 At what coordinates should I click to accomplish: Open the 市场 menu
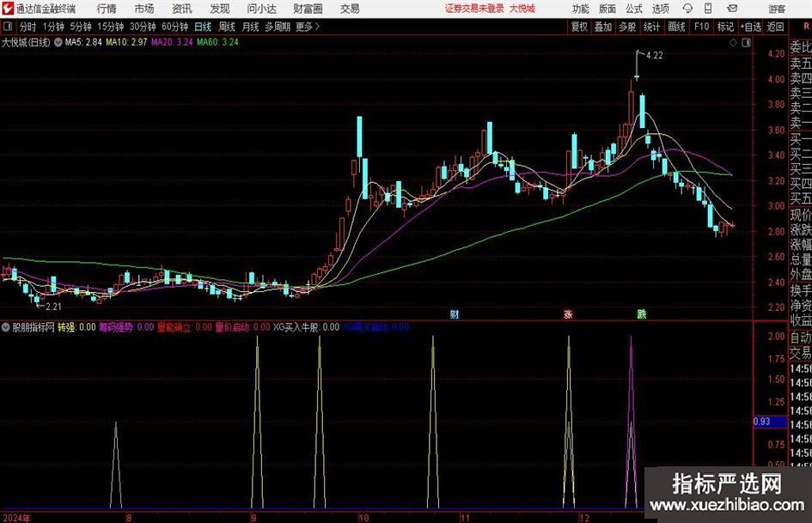(x=144, y=9)
